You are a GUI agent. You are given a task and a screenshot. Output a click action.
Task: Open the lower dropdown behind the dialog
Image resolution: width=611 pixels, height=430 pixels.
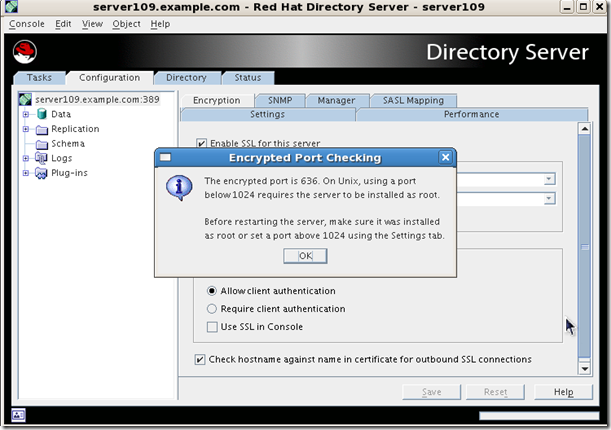[x=549, y=199]
